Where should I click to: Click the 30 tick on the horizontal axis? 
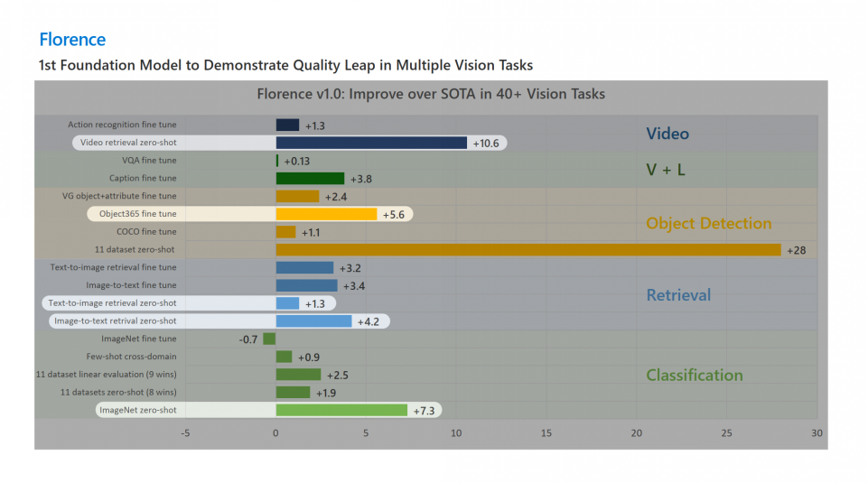coord(817,433)
